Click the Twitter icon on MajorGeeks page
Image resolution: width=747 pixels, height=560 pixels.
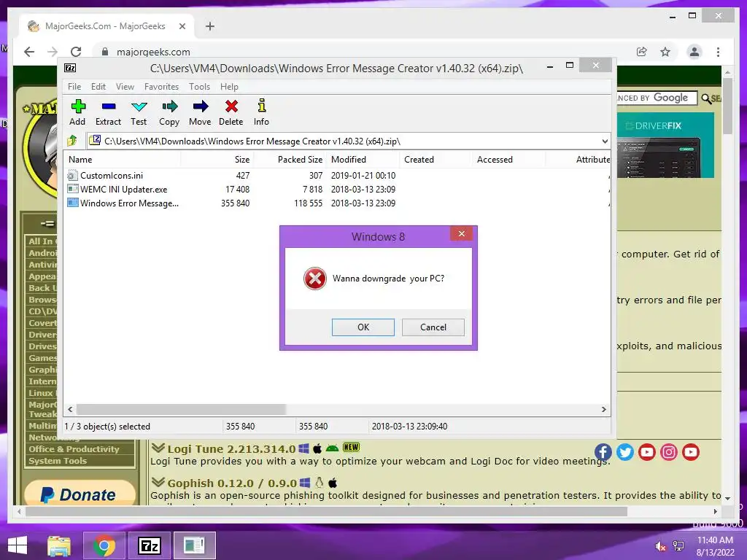point(625,452)
